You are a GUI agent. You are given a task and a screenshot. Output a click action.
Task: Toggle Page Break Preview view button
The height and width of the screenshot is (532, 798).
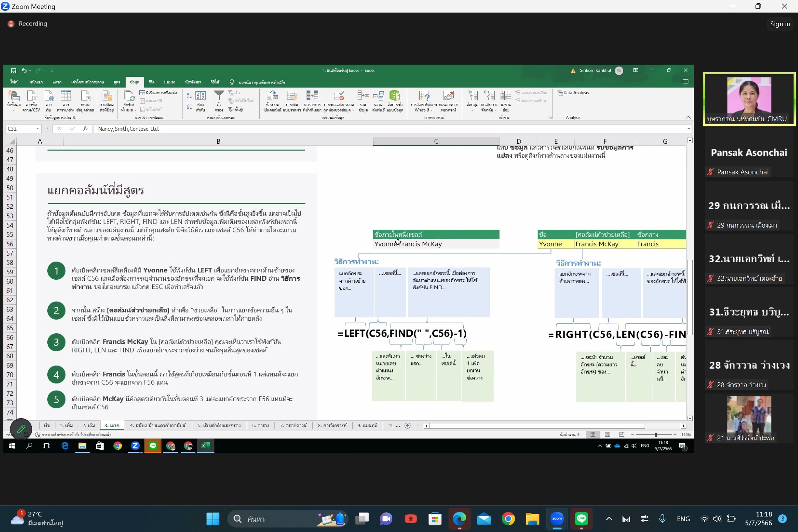tap(622, 434)
